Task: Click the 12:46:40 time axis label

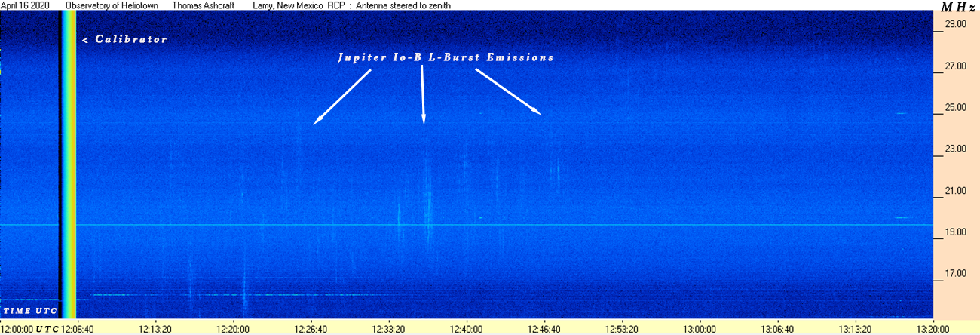Action: coord(544,329)
